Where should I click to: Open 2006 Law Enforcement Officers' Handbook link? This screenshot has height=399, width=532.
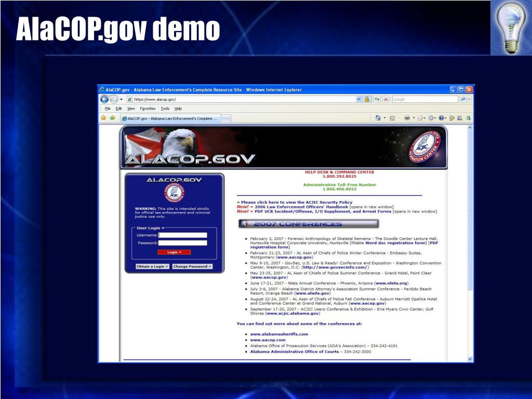tap(301, 207)
